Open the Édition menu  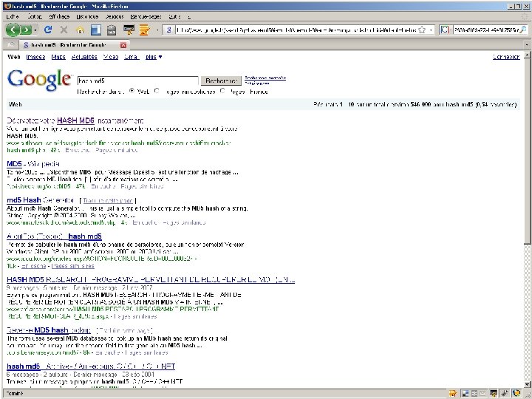(35, 16)
